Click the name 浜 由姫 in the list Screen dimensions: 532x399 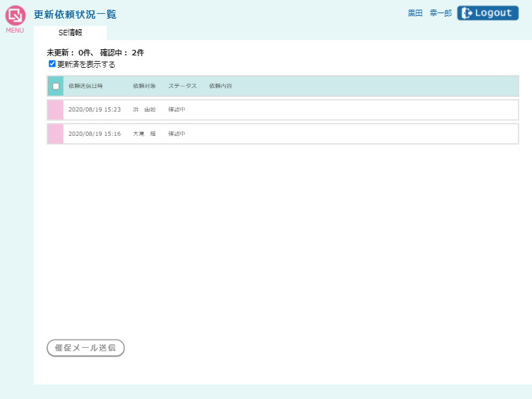pyautogui.click(x=144, y=109)
